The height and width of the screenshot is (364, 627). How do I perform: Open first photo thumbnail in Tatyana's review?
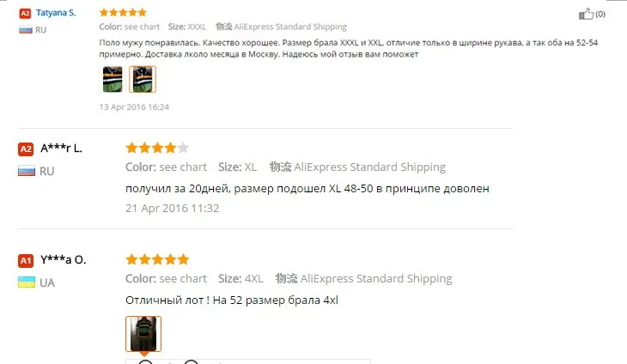tap(113, 79)
